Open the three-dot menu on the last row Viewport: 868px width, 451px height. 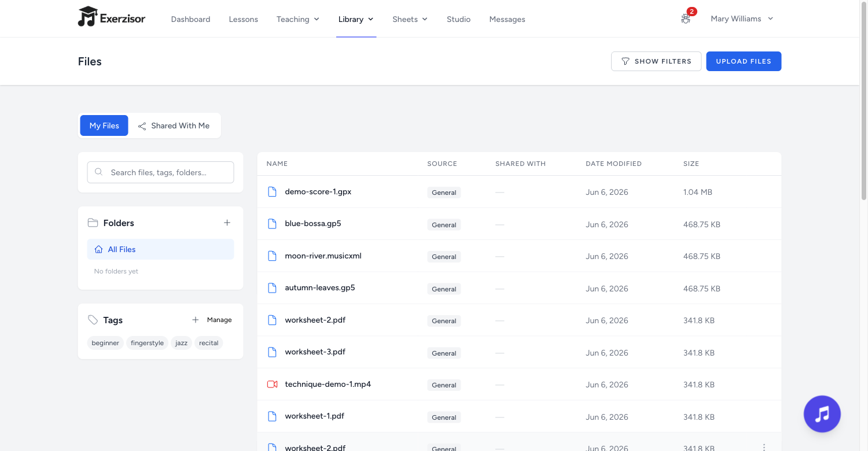click(764, 448)
